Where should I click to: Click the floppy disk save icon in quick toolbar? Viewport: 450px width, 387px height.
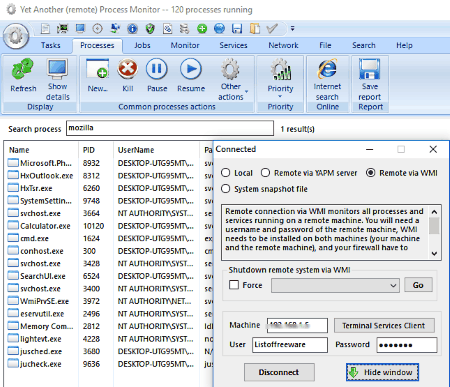pyautogui.click(x=237, y=29)
